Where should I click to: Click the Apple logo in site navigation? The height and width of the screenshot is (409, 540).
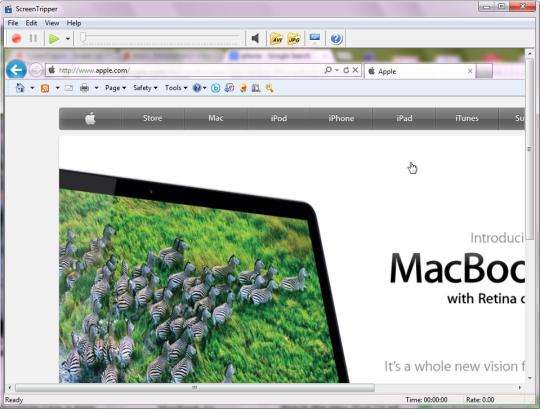90,119
